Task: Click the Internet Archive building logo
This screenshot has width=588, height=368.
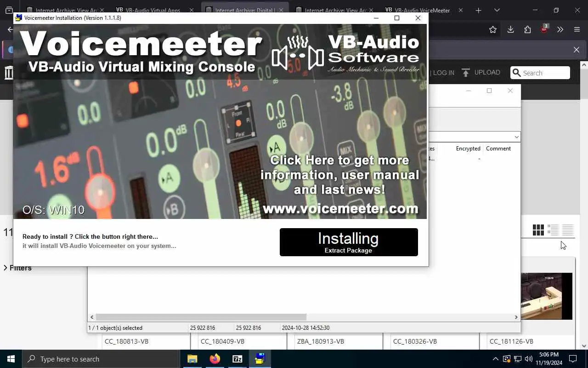Action: pyautogui.click(x=9, y=73)
